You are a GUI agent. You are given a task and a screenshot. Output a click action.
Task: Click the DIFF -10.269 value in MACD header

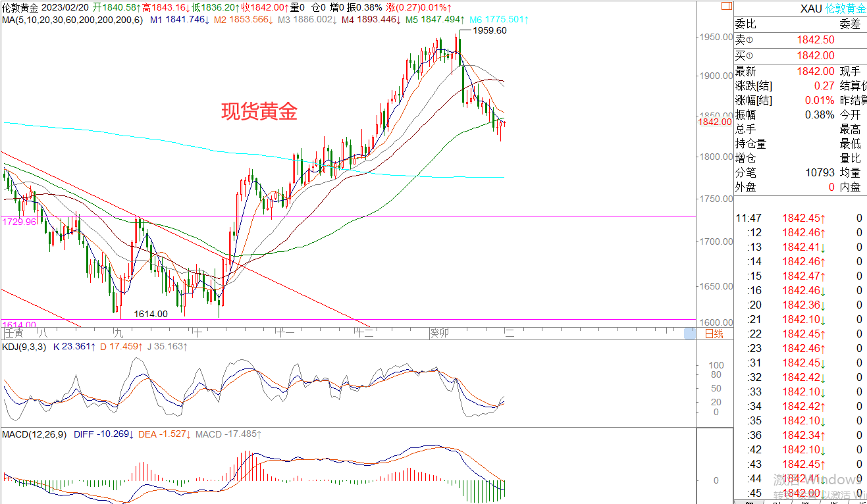(105, 435)
